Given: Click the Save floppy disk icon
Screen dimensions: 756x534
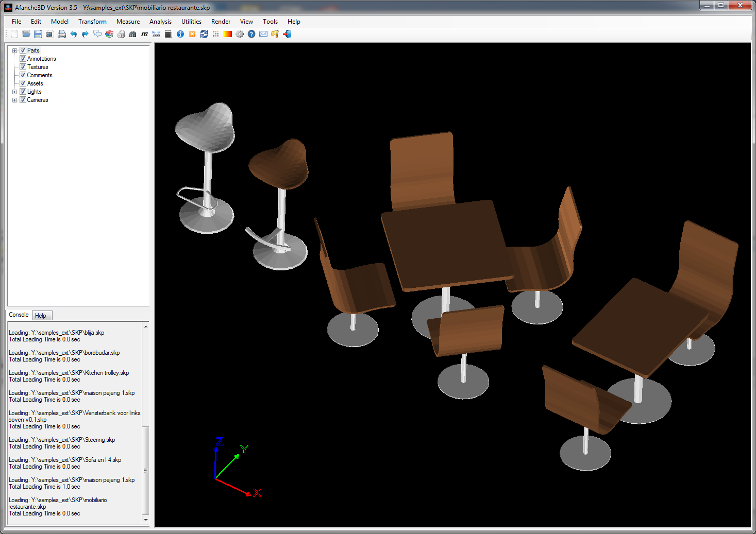Looking at the screenshot, I should (x=38, y=34).
